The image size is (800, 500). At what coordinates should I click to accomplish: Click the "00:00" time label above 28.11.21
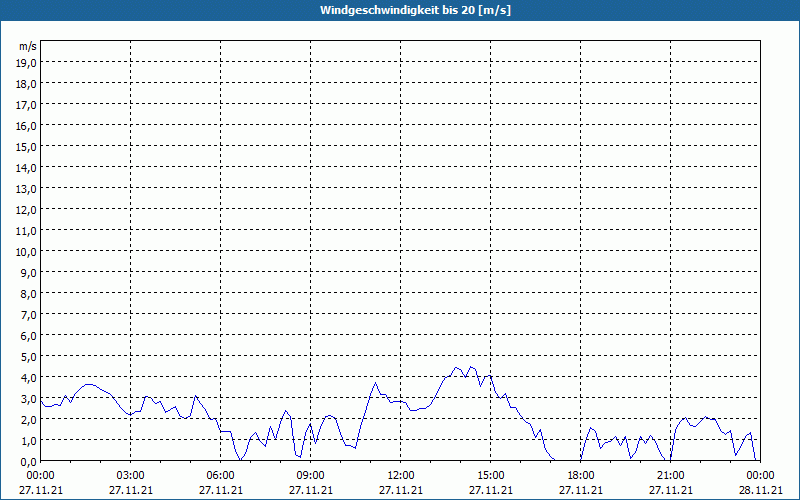point(761,476)
